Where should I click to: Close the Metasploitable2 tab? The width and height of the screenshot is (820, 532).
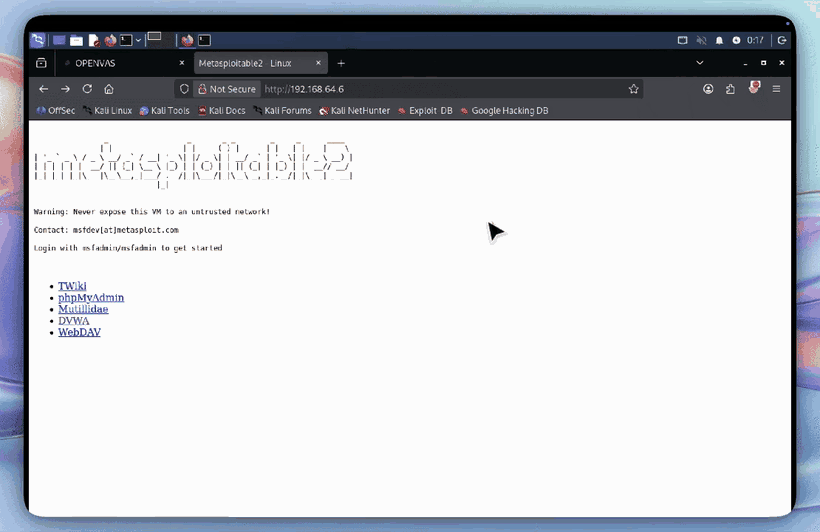point(318,63)
